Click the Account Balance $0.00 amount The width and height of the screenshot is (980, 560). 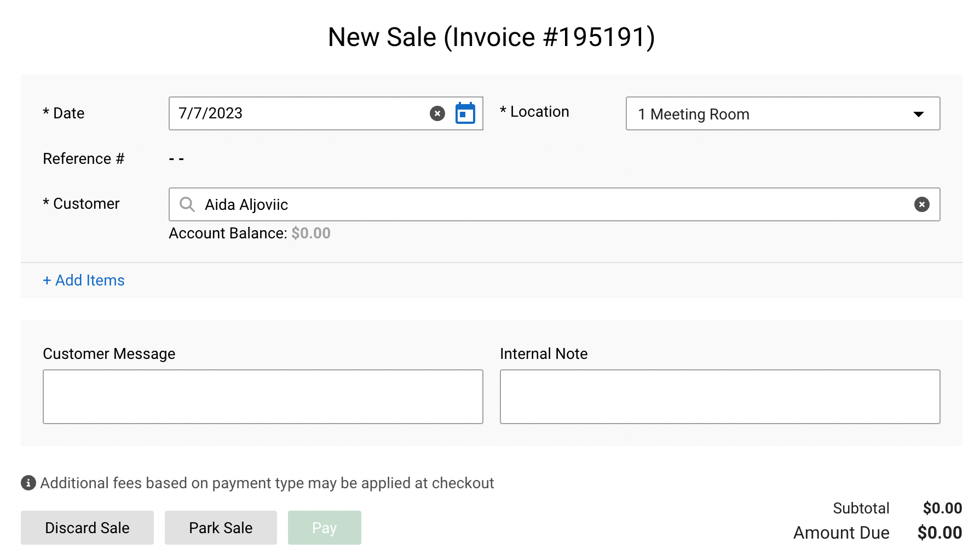311,233
